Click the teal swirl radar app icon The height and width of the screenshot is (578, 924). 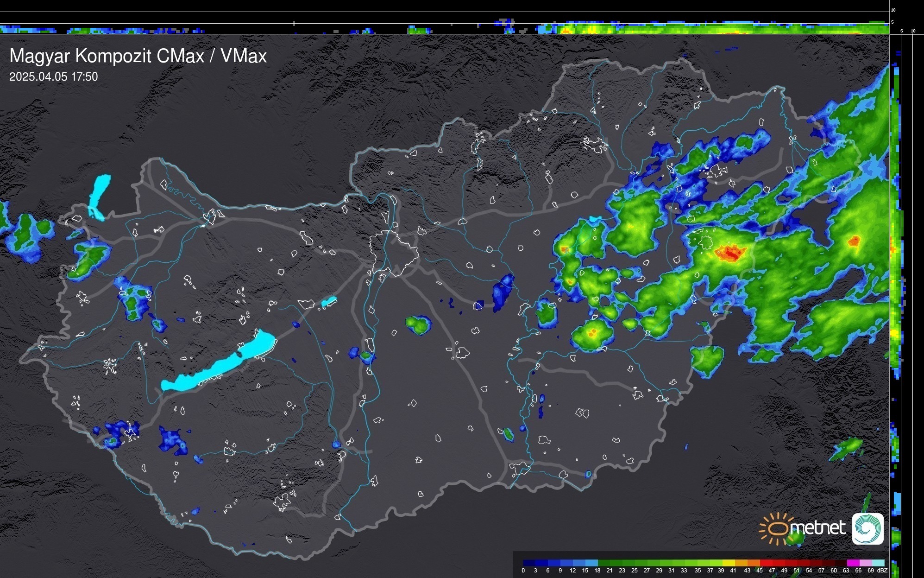867,528
